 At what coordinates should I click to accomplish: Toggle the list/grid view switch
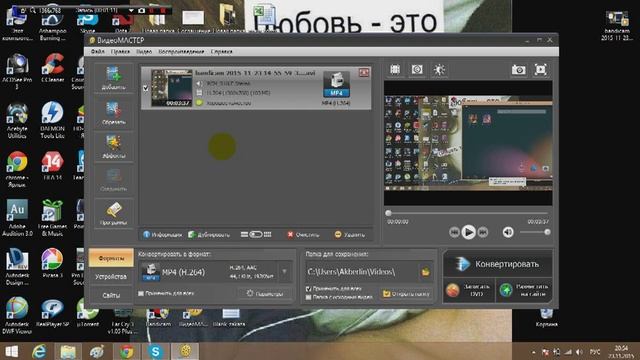(x=256, y=235)
